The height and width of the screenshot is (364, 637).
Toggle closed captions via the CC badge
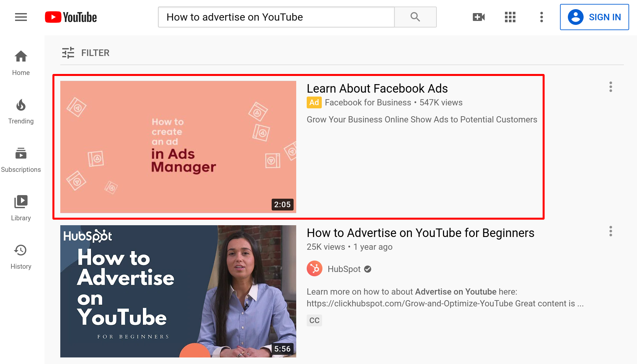(x=314, y=320)
